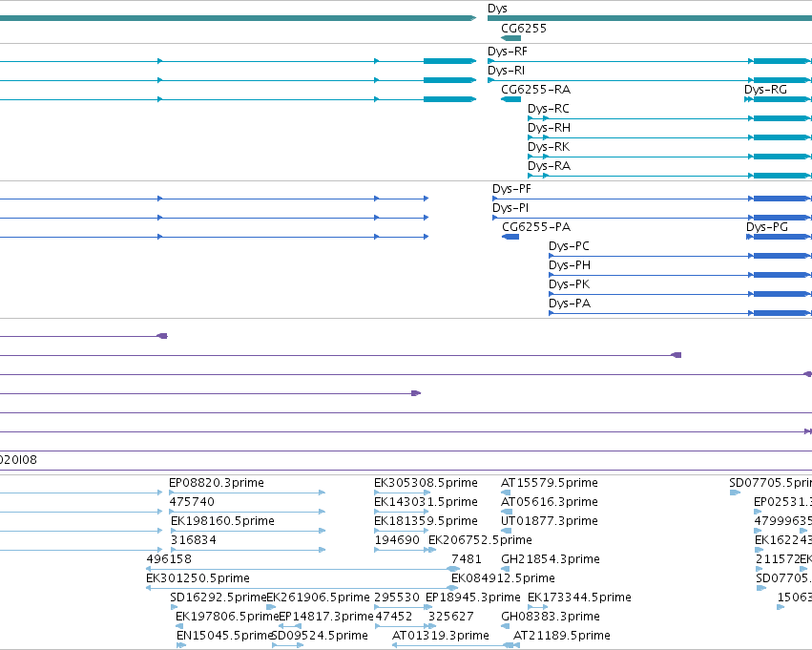Click the EP18945.3prime feature label

tap(473, 598)
